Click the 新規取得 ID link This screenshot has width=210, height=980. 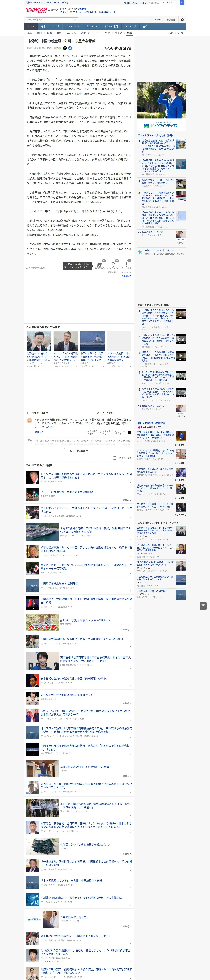82,9
